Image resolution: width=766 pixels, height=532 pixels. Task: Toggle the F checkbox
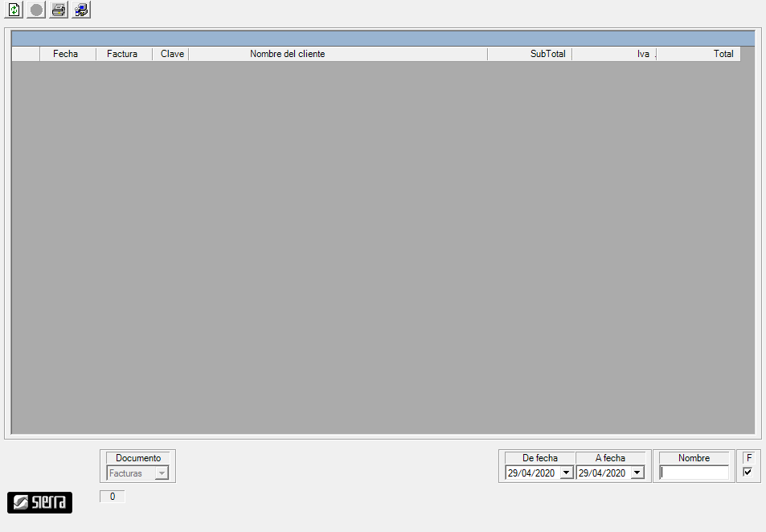click(748, 473)
